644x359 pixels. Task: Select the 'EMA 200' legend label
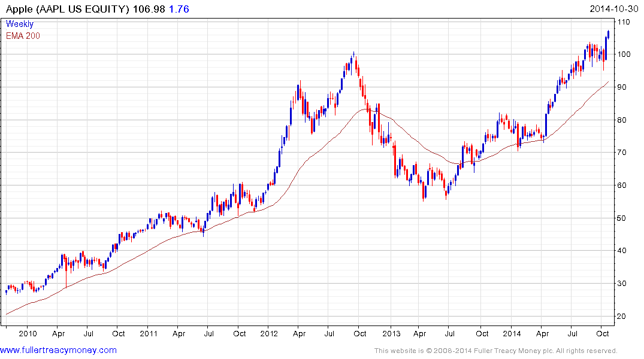pos(23,36)
